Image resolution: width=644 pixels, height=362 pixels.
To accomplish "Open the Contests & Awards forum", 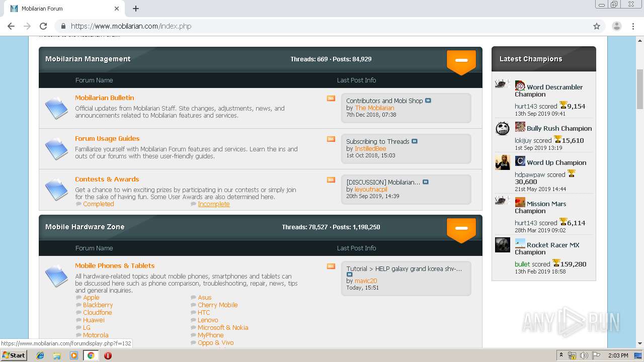I will click(107, 179).
